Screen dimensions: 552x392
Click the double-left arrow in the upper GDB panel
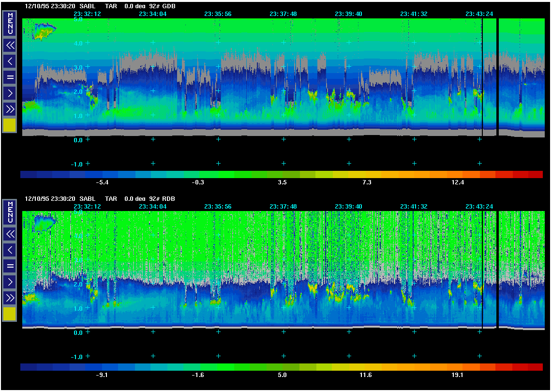tap(10, 45)
